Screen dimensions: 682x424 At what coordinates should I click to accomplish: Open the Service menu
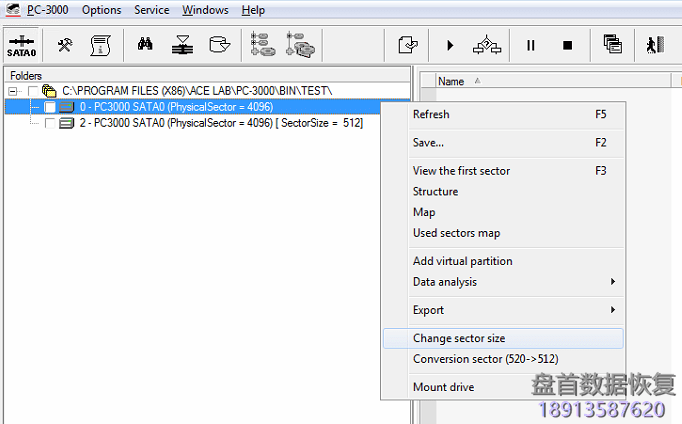click(151, 10)
